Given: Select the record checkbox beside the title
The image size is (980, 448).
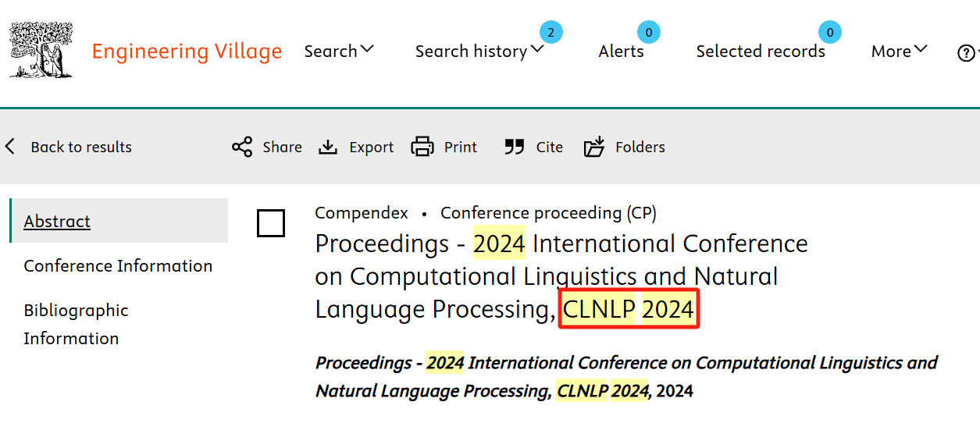Looking at the screenshot, I should 271,223.
